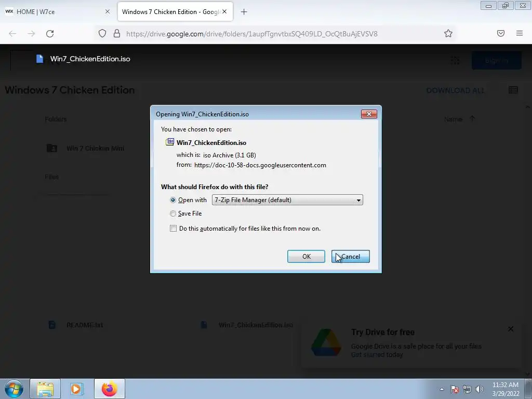The height and width of the screenshot is (399, 532).
Task: Close the HOME | W7ce tab
Action: click(108, 11)
